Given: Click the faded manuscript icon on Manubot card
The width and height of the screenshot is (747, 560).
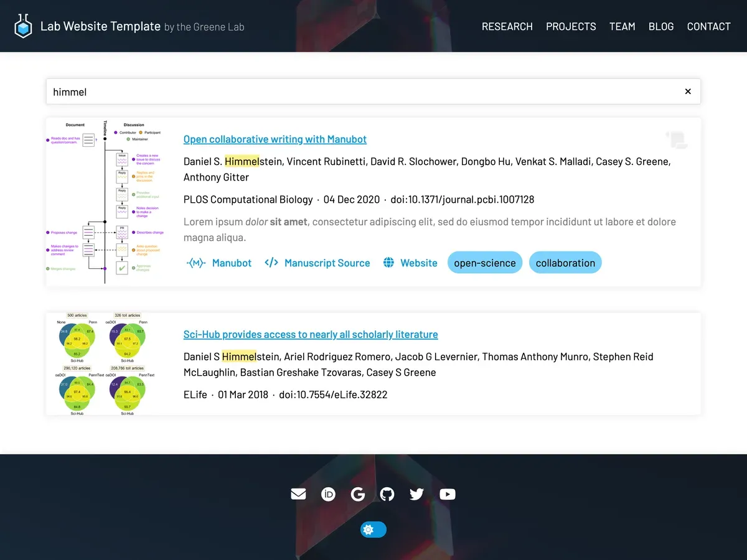Looking at the screenshot, I should [676, 140].
